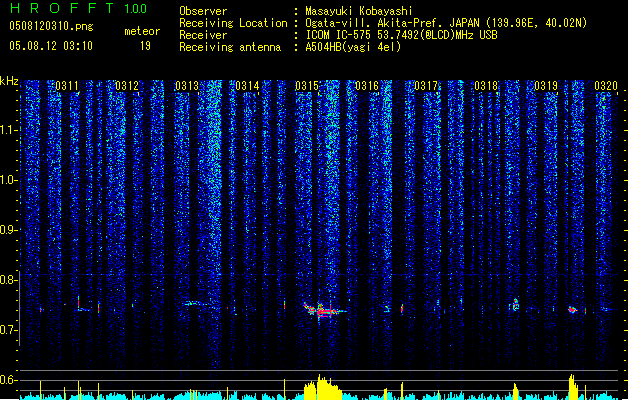Click the curved faint echo after 0313
629x400 pixels.
tap(197, 304)
